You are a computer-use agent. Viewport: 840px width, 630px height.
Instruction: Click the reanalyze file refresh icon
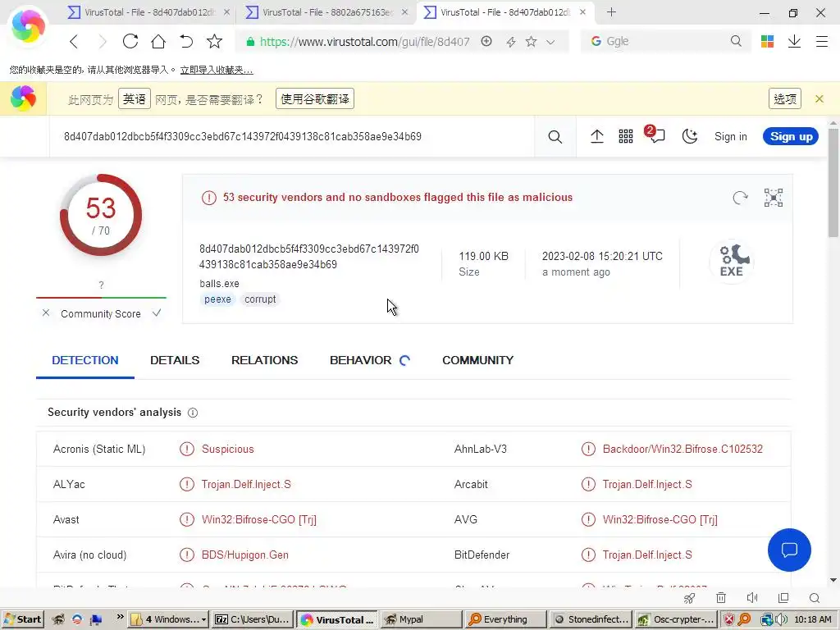click(x=741, y=198)
